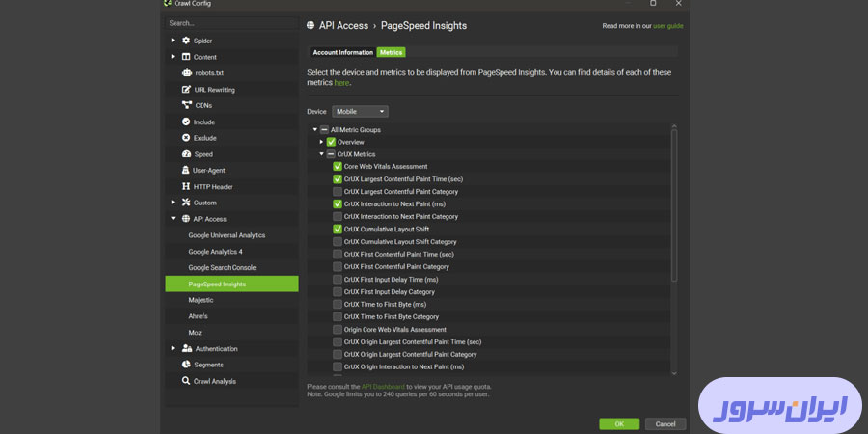Image resolution: width=868 pixels, height=434 pixels.
Task: Switch to Account Information tab
Action: pos(342,52)
